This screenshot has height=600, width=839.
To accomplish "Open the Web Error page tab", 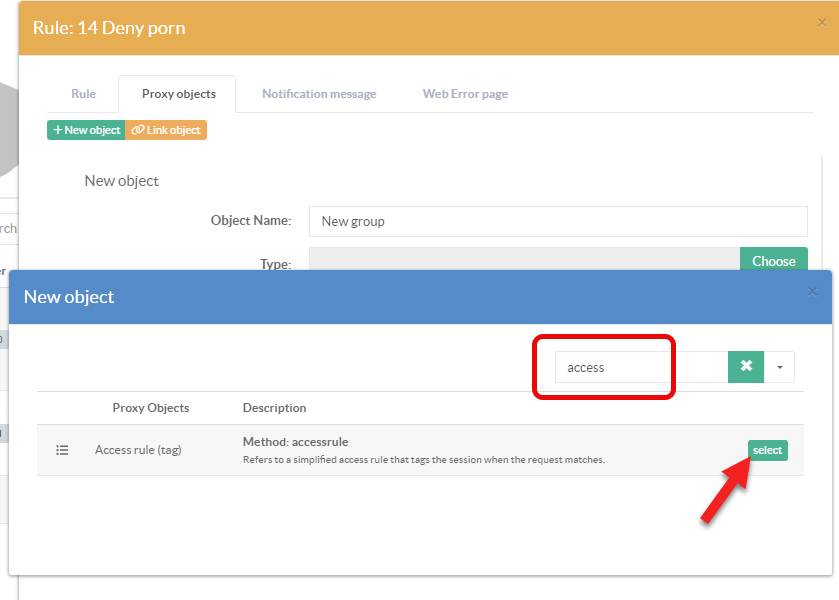I will point(465,94).
